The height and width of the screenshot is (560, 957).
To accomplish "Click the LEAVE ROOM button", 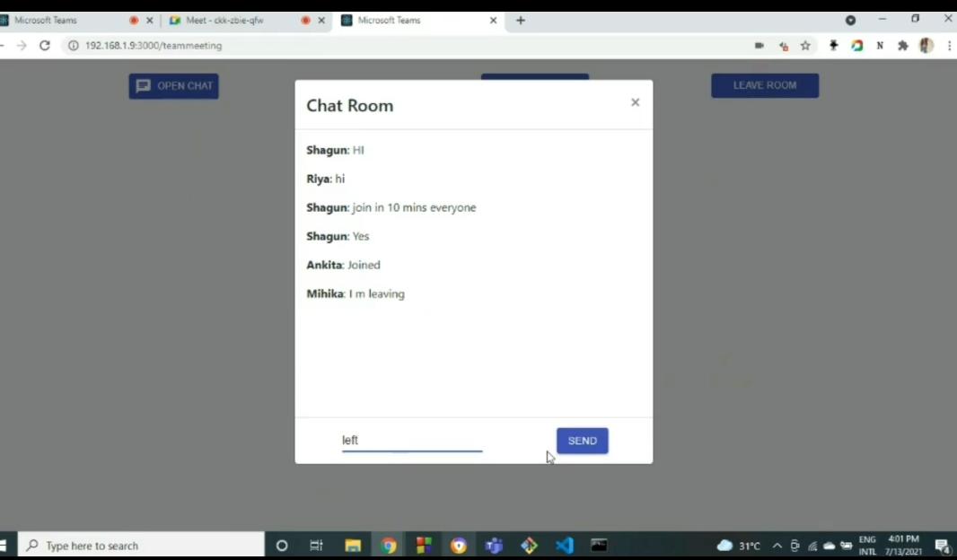I will [764, 84].
